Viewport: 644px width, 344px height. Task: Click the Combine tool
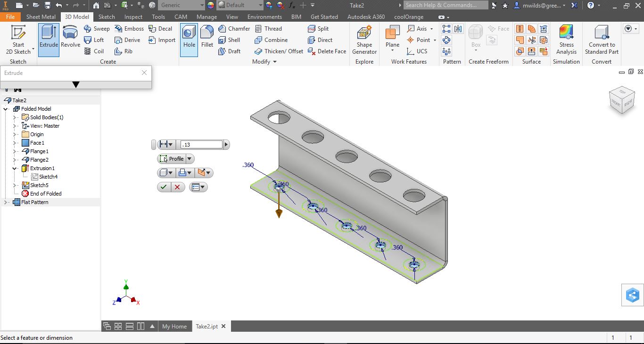point(271,40)
